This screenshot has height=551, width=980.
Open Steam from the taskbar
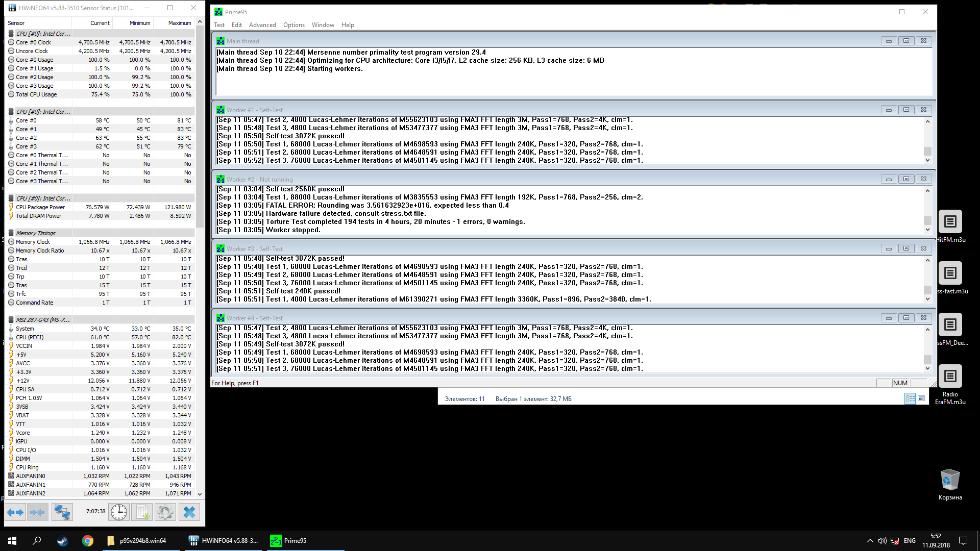click(62, 541)
